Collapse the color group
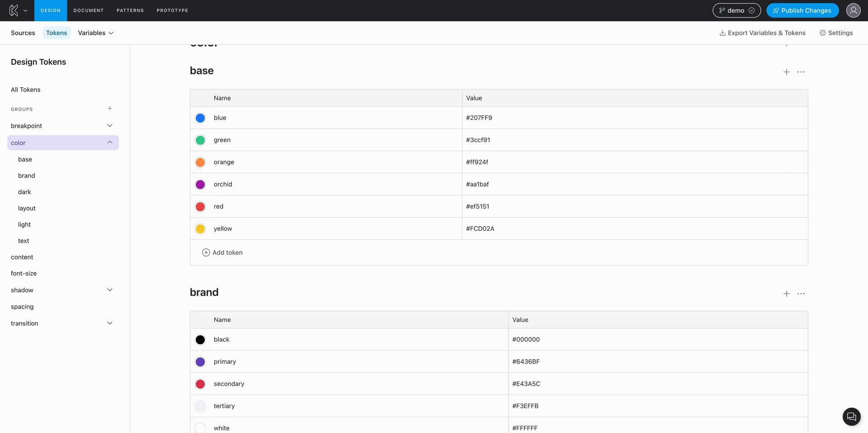 click(x=110, y=143)
